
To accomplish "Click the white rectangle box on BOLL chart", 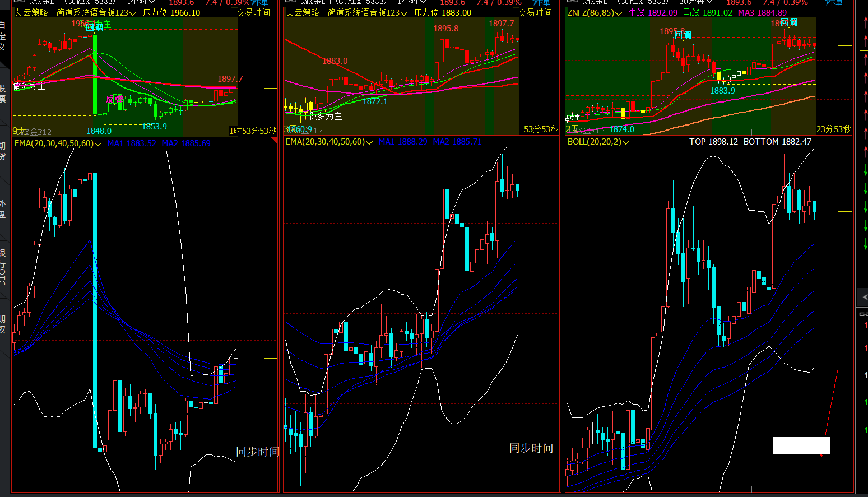I will [x=801, y=445].
